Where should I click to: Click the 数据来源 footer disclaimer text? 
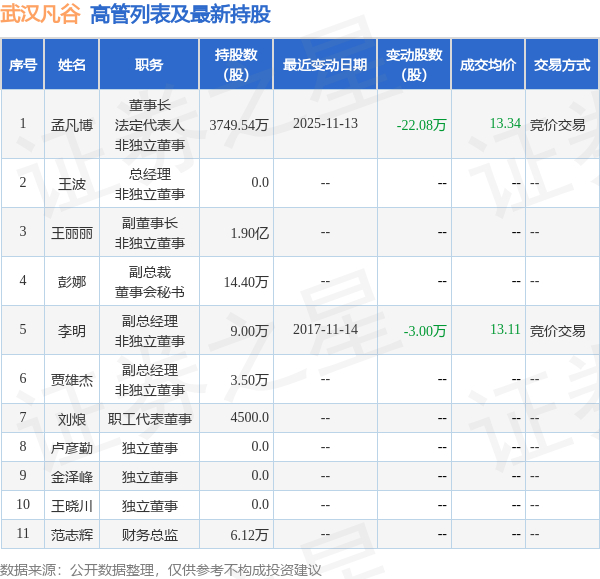(x=161, y=570)
